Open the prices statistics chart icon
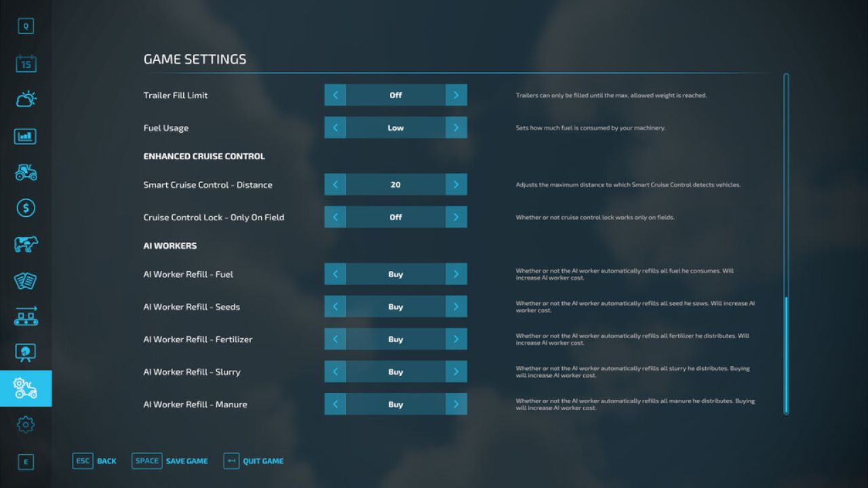The height and width of the screenshot is (488, 868). click(26, 136)
